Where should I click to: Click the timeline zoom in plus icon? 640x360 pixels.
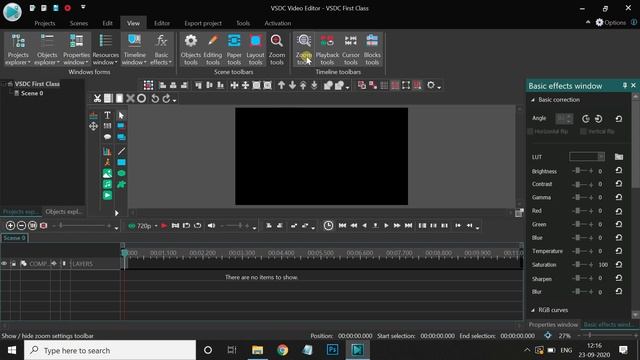10,225
